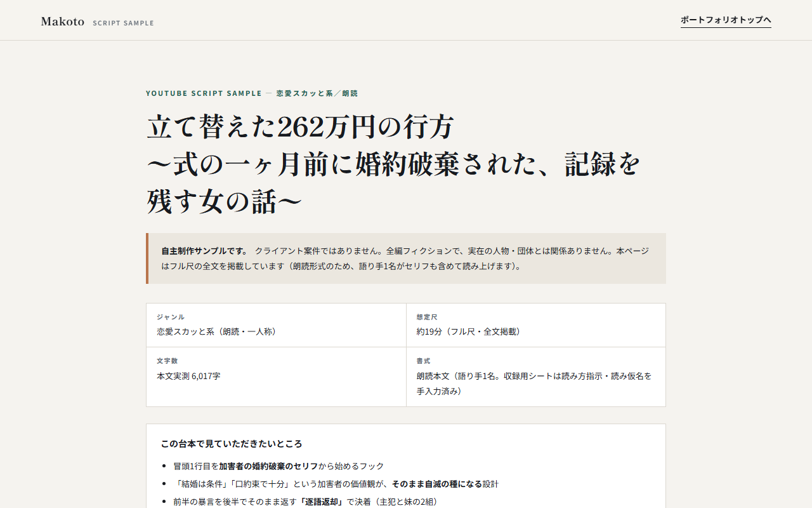Click the 想定尺 label
This screenshot has height=508, width=812.
coord(427,317)
